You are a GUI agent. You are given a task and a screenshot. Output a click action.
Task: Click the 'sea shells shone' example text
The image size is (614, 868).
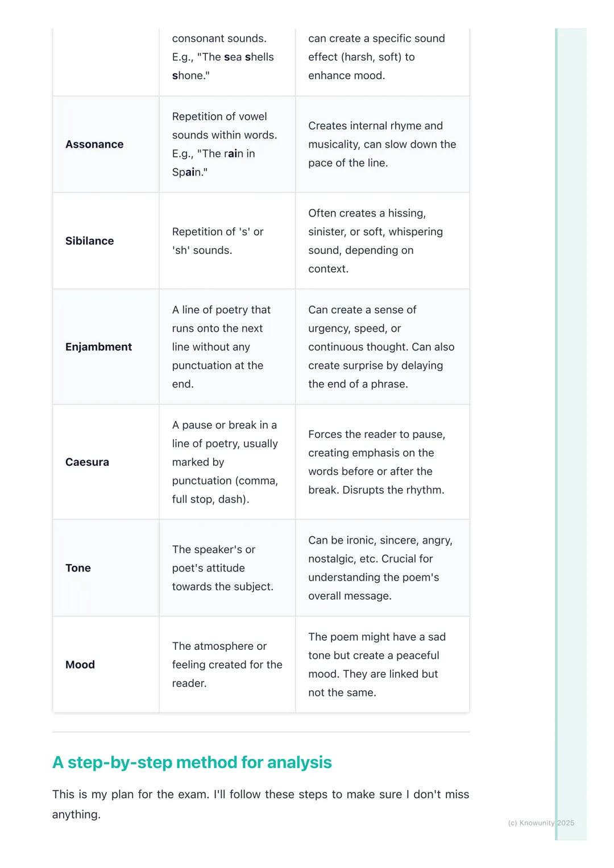point(223,66)
